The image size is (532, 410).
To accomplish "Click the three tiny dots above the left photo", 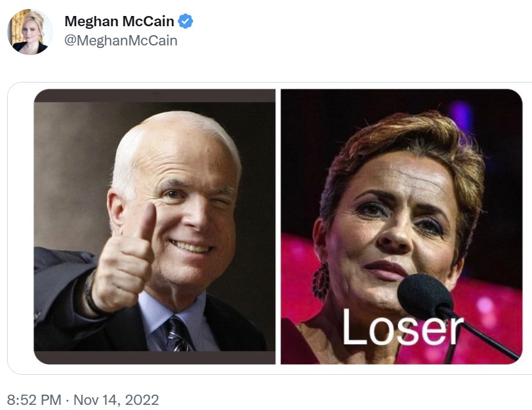I will (x=154, y=93).
